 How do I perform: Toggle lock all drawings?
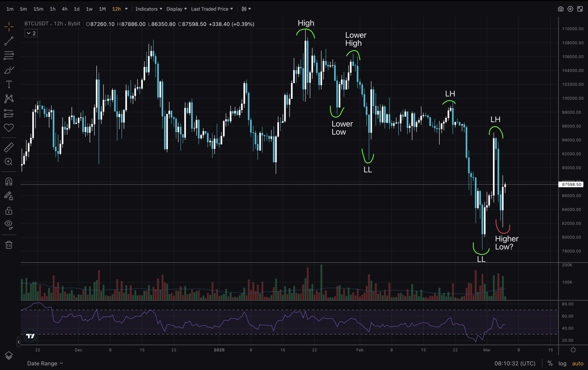point(9,211)
